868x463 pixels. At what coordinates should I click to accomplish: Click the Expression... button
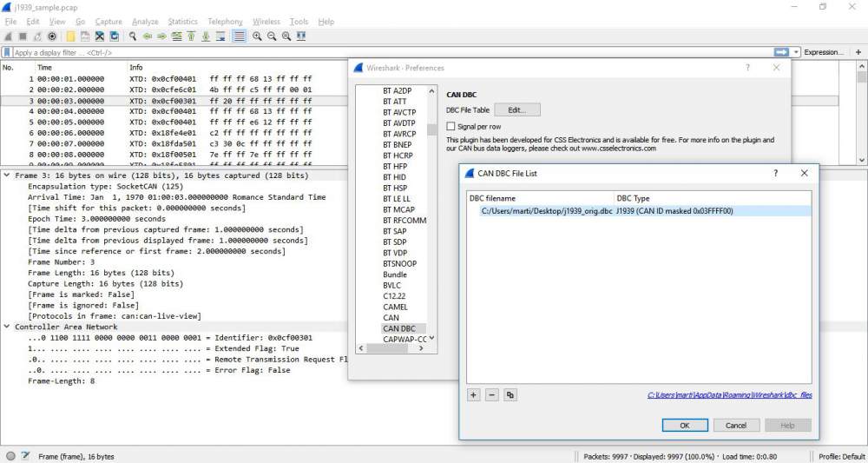[824, 52]
